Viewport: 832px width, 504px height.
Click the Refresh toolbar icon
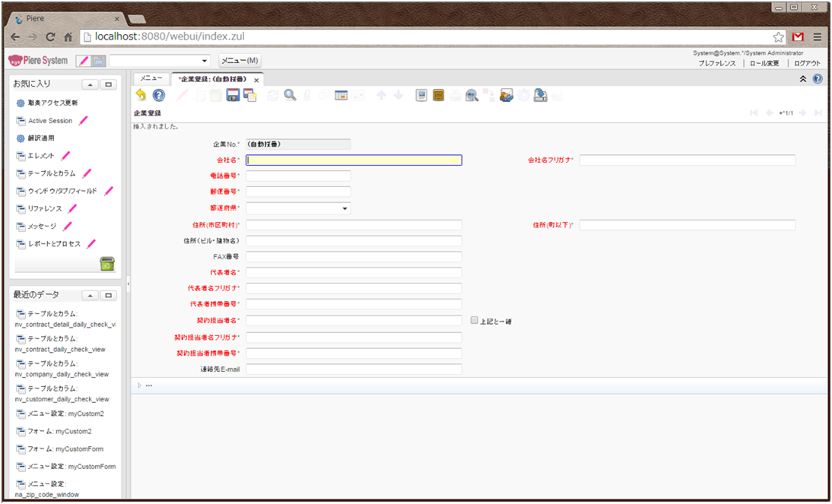273,96
